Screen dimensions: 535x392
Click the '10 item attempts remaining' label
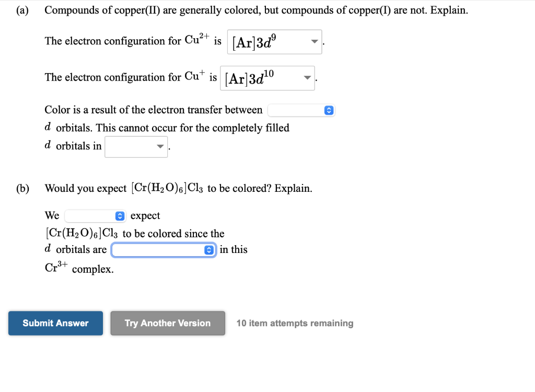pyautogui.click(x=295, y=323)
